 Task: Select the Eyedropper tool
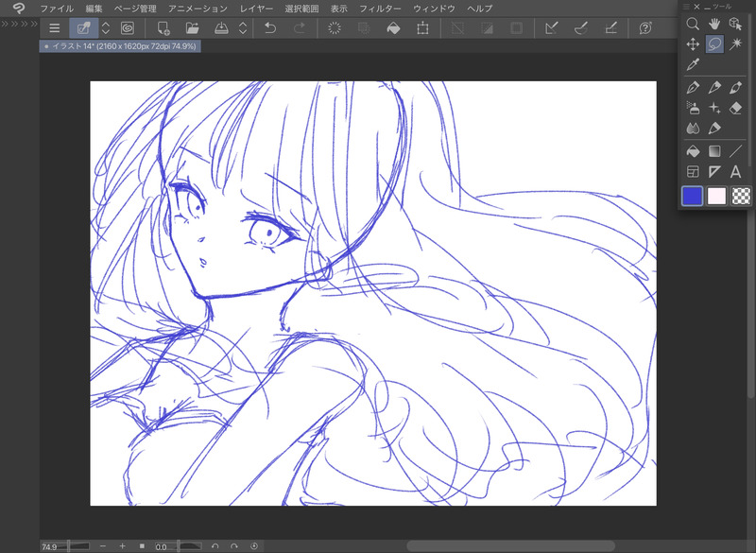point(693,64)
